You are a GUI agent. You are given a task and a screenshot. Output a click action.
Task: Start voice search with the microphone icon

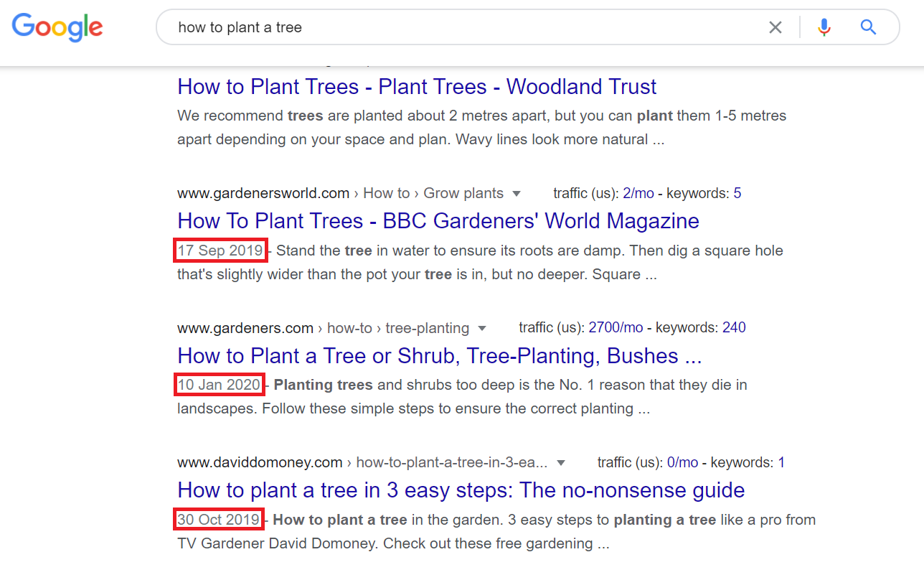[x=824, y=27]
